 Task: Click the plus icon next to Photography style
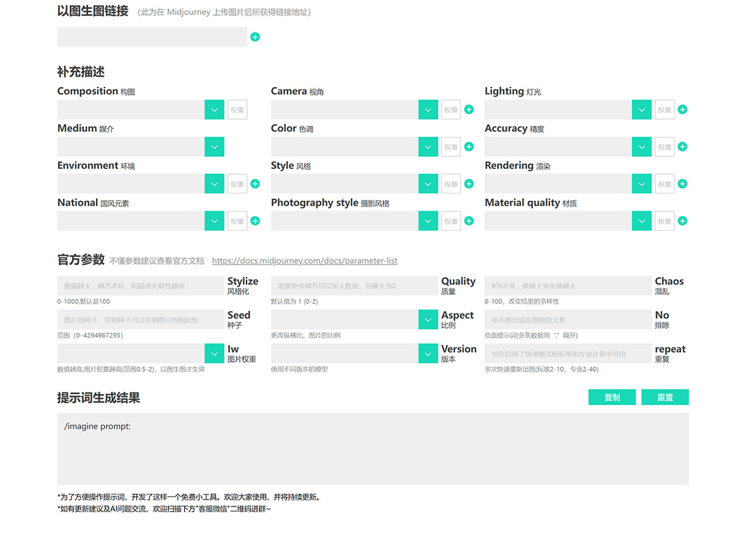[469, 221]
